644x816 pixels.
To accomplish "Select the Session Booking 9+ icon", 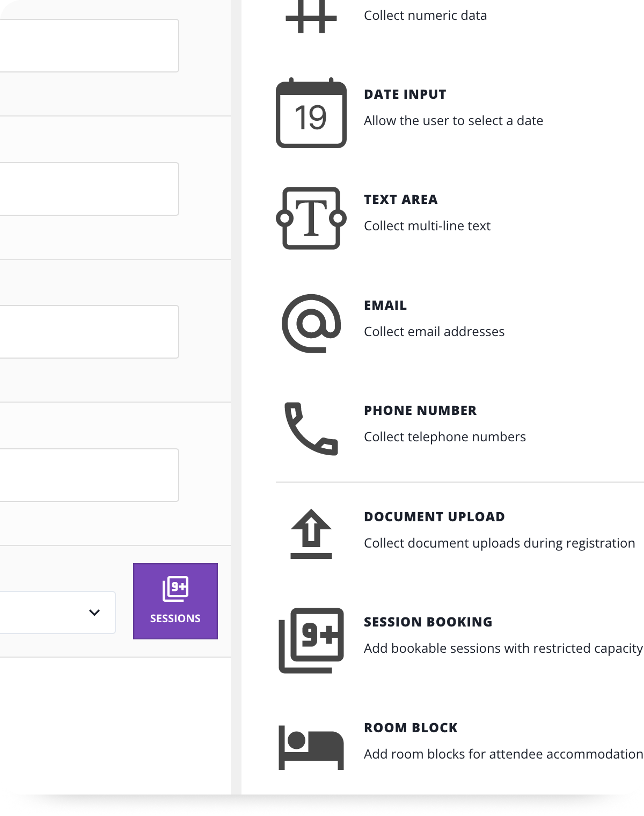I will tap(311, 640).
